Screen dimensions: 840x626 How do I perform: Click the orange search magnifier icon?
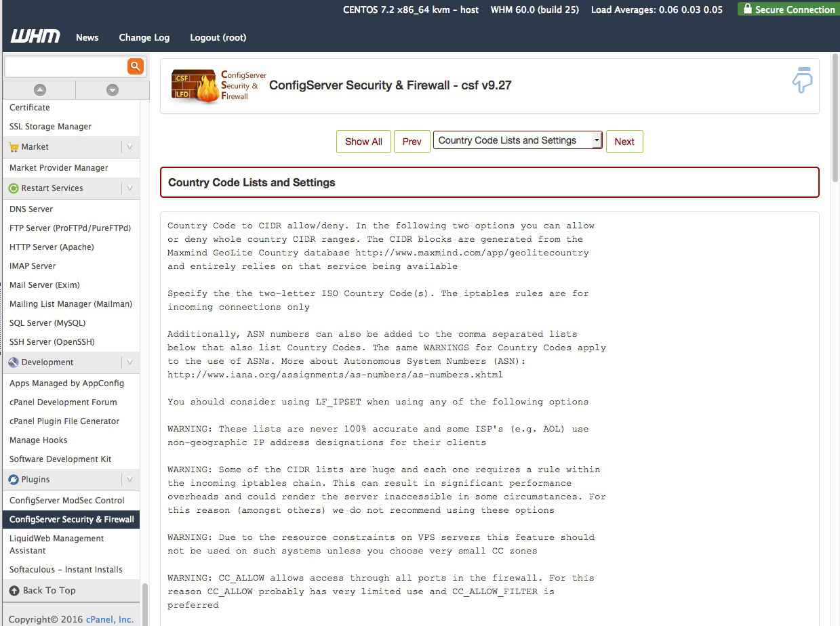tap(135, 66)
